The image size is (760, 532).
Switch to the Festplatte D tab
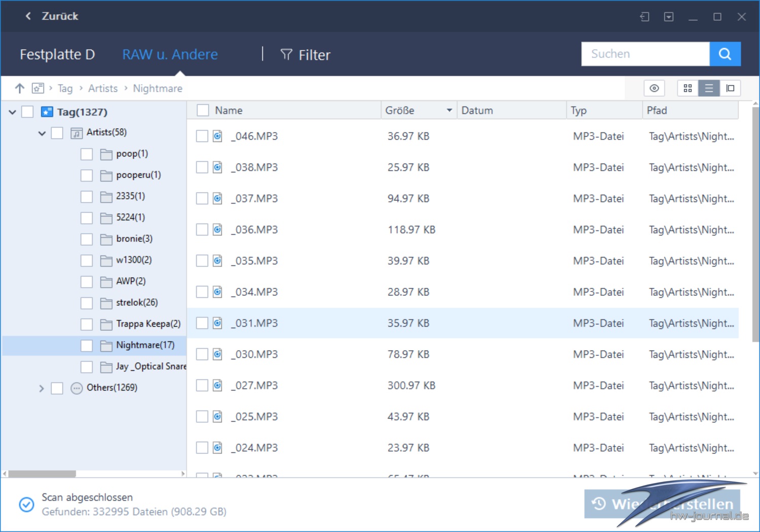coord(57,55)
